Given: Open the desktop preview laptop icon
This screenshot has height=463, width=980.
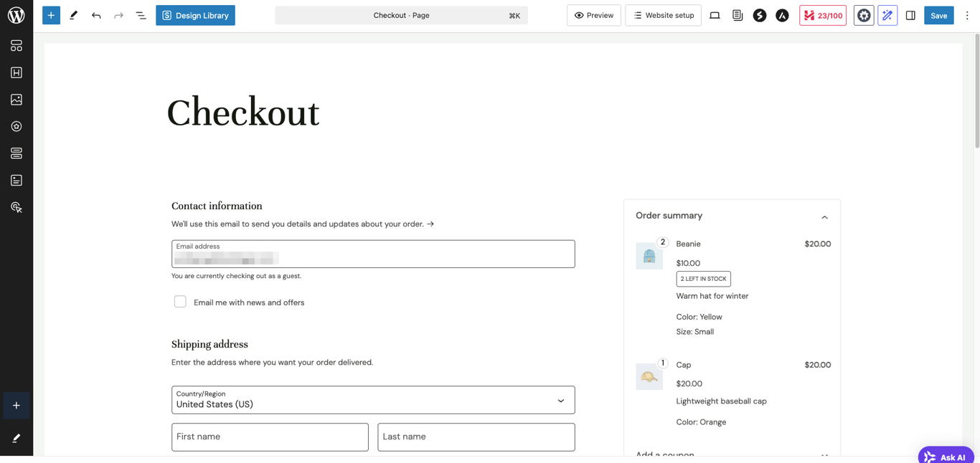Looking at the screenshot, I should (x=715, y=15).
